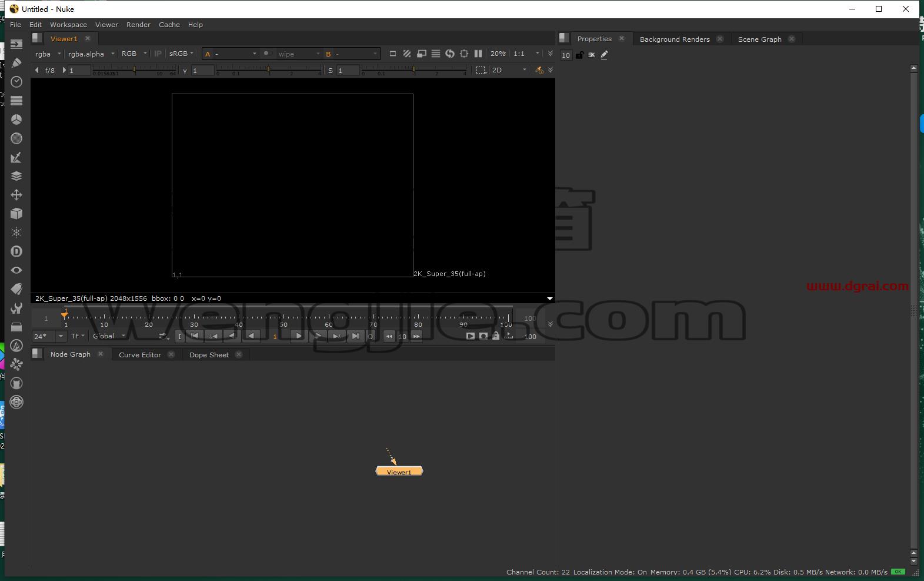Toggle the loop mode button
This screenshot has width=924, height=581.
(164, 336)
